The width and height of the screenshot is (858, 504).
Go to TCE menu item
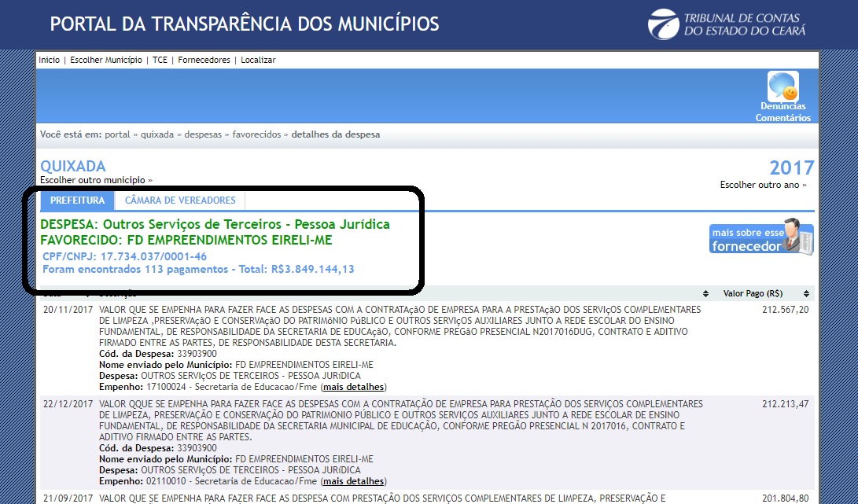[160, 60]
